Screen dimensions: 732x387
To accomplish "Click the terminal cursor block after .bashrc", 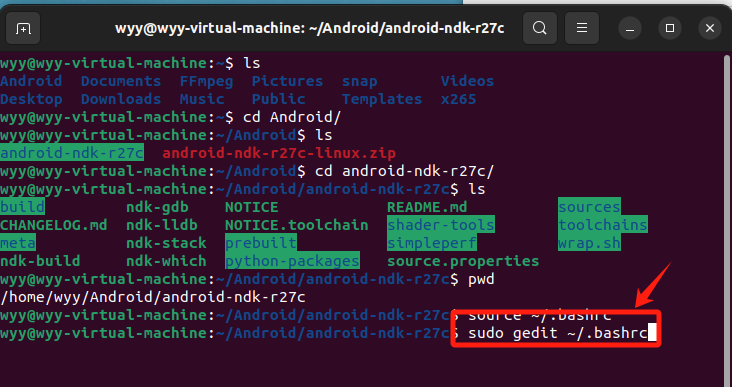I will 652,333.
